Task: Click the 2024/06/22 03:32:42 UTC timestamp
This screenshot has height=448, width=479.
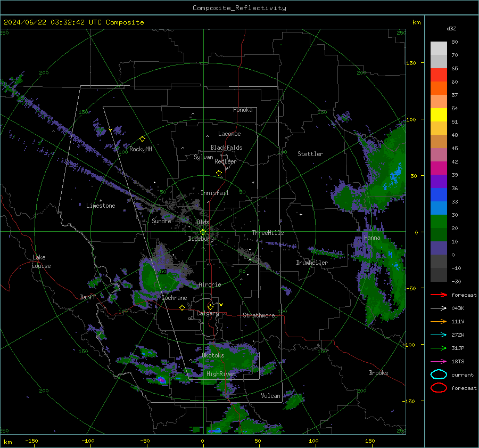Action: (x=54, y=22)
